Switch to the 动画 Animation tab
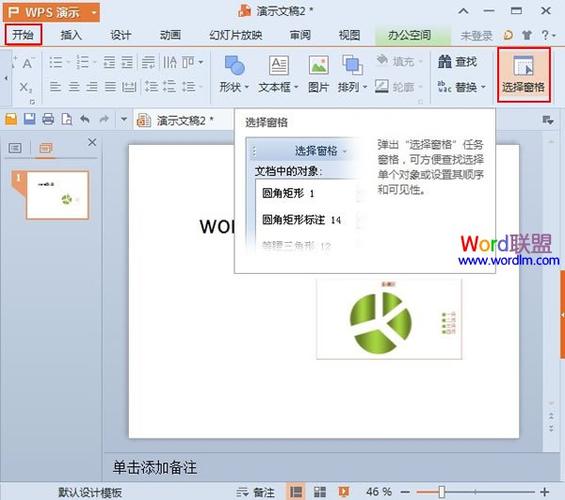Screen dimensions: 565x500 170,35
